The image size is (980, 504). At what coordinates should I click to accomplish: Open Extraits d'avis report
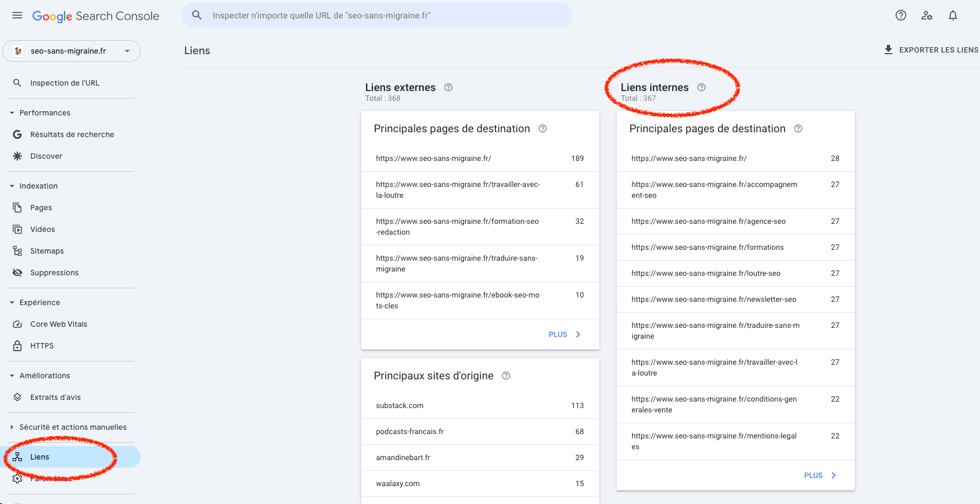click(70, 397)
